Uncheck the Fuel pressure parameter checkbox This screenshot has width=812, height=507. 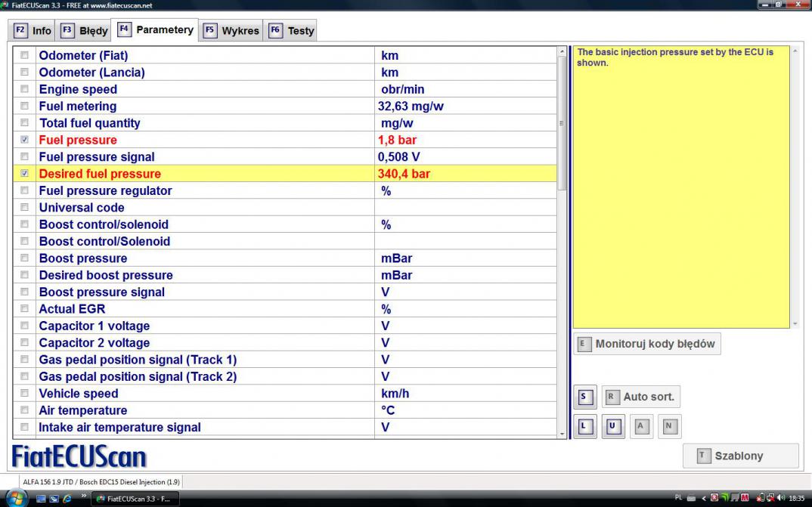coord(25,140)
